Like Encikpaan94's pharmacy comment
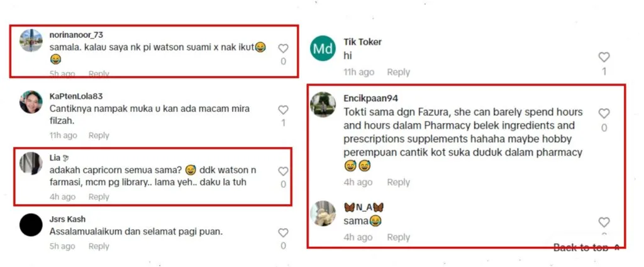 (x=604, y=114)
